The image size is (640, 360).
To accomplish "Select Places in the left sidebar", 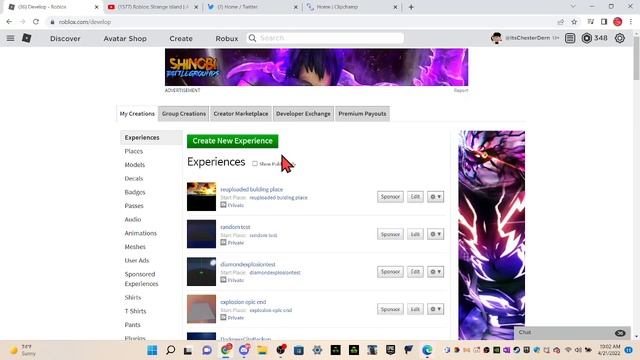I will point(134,151).
